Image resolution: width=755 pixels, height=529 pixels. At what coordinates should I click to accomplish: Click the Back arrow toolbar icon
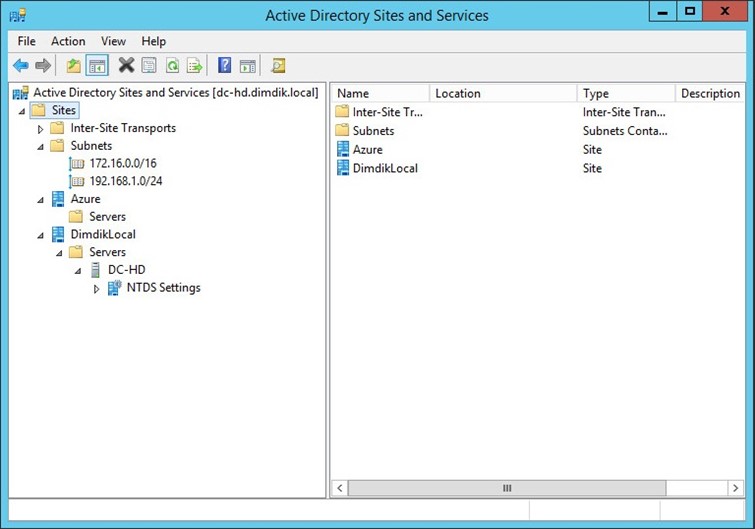(x=21, y=65)
